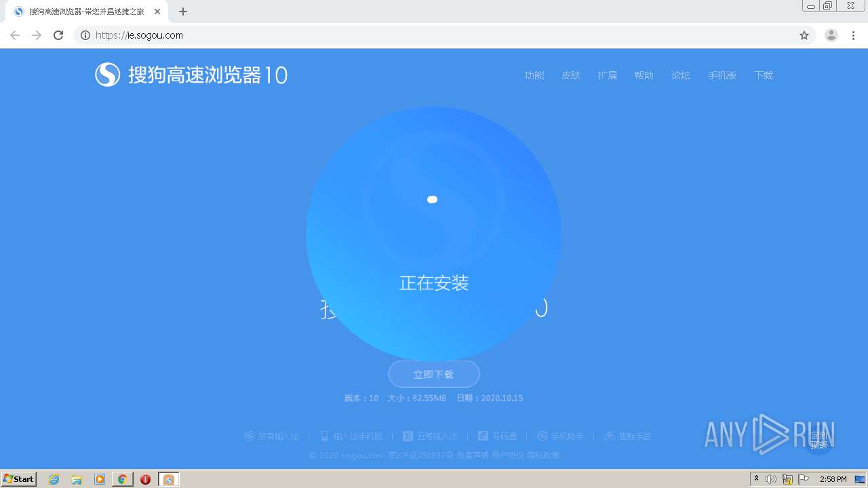Open 隐私政策 link in footer
The width and height of the screenshot is (868, 488).
pos(543,455)
